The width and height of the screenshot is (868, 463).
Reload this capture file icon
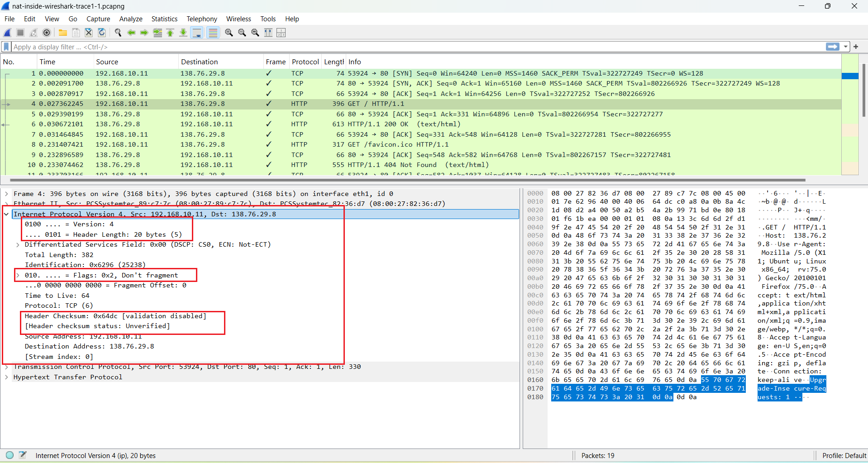(x=102, y=33)
